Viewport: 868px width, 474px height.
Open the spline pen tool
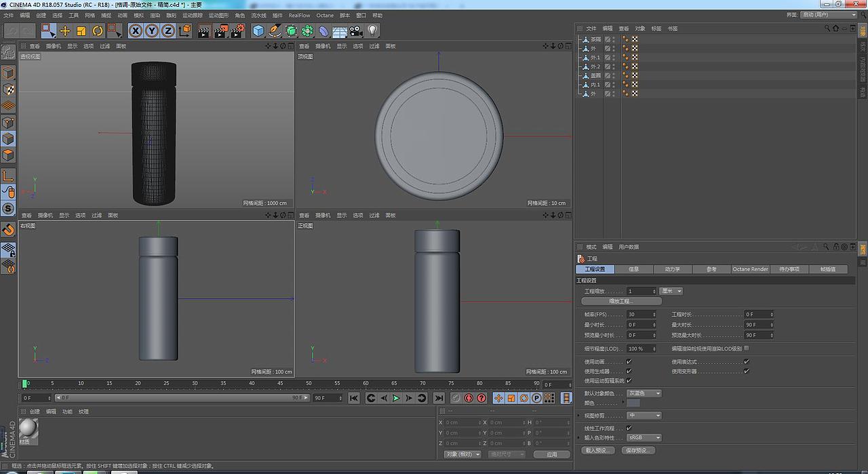[275, 31]
